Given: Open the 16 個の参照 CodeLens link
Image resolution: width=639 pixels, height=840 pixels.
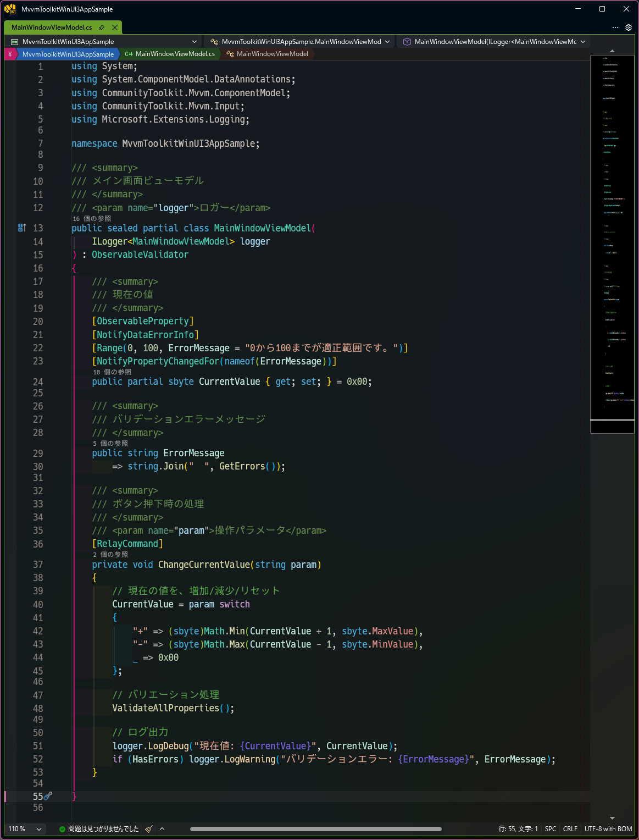Looking at the screenshot, I should tap(92, 218).
